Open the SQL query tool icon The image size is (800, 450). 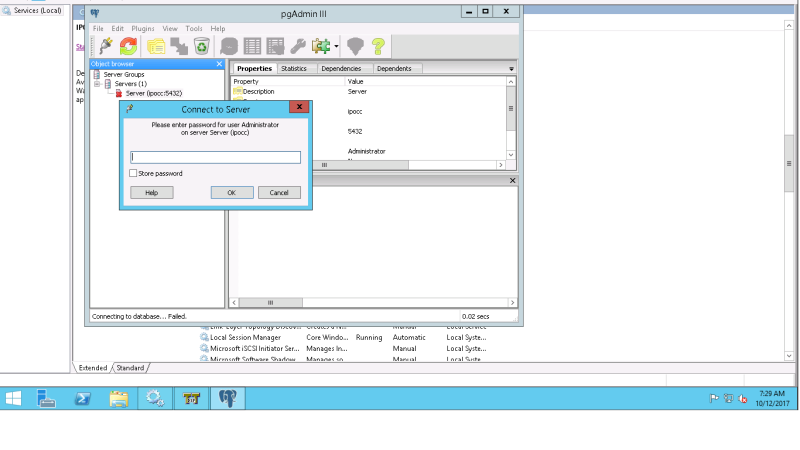pos(229,46)
